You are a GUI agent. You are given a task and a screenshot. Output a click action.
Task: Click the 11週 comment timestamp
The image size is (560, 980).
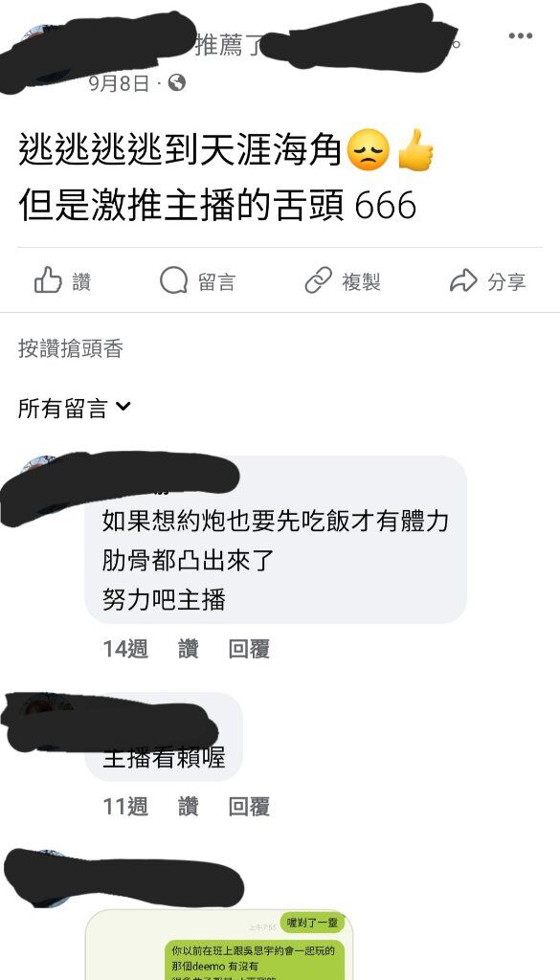pyautogui.click(x=125, y=806)
